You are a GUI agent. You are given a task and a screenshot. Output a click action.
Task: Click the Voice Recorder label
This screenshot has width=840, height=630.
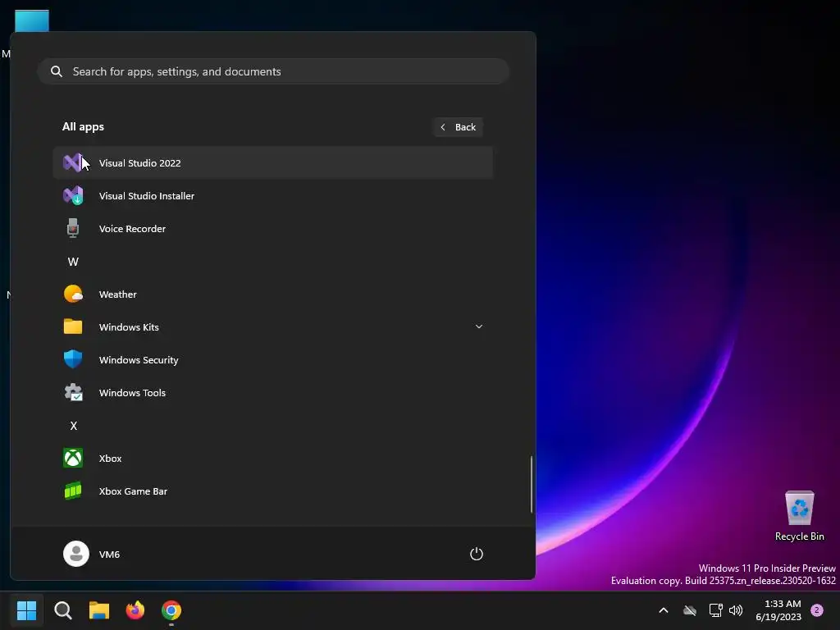tap(132, 228)
